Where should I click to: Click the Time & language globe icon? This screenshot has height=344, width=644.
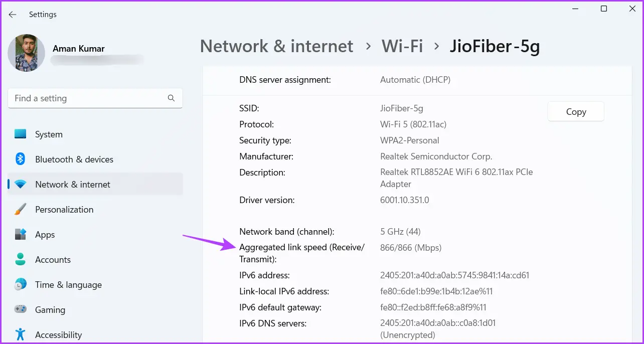click(x=20, y=285)
